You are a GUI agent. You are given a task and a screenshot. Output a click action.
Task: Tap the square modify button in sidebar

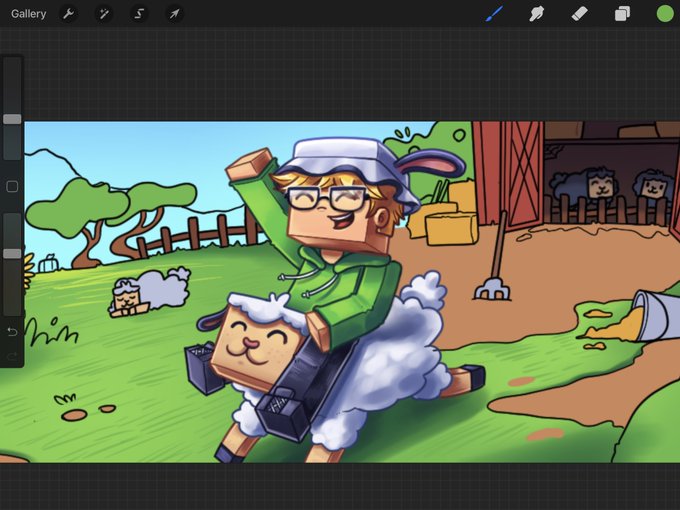12,186
